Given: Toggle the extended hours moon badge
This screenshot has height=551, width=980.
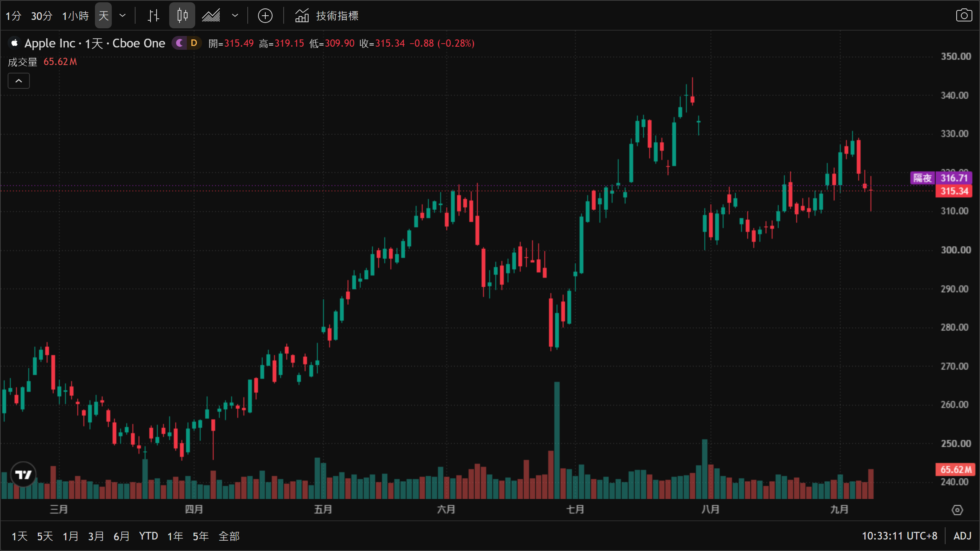Looking at the screenshot, I should coord(179,43).
